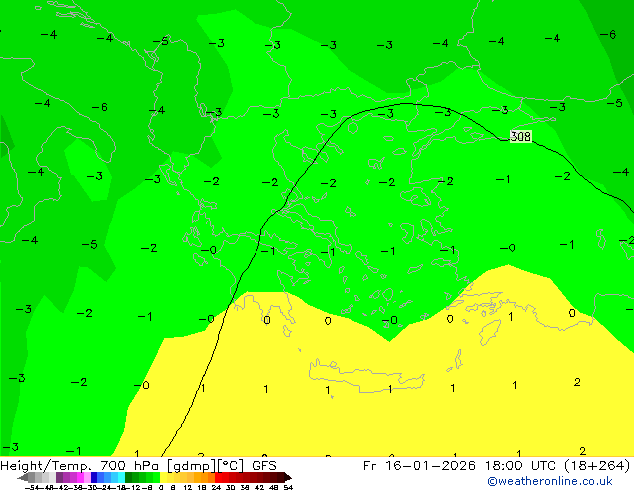Click the dark right arrow end of color scale
Viewport: 634px width, 490px height.
288,478
